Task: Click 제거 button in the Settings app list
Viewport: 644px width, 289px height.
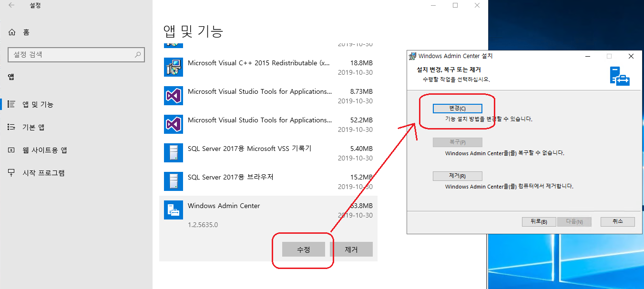Action: pyautogui.click(x=351, y=249)
